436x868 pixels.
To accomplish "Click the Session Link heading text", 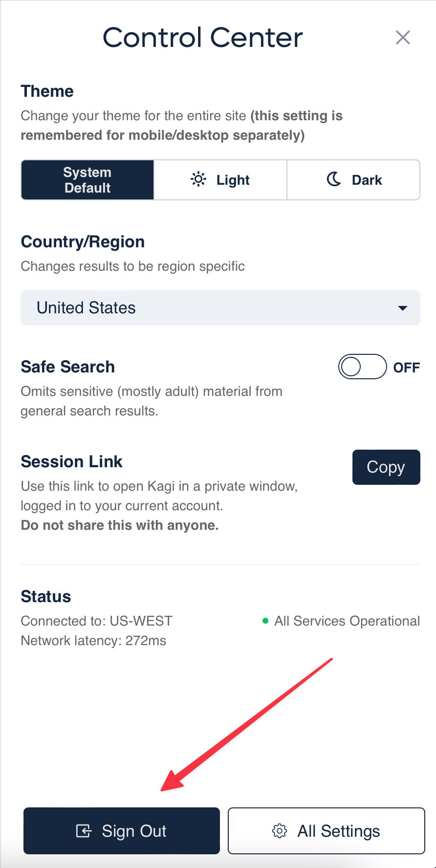I will (71, 461).
